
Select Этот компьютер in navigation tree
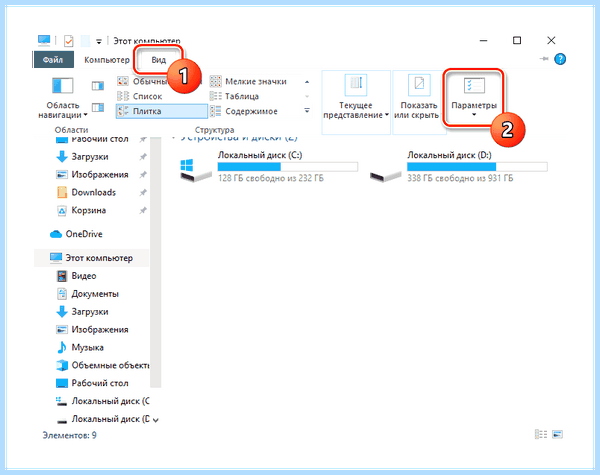click(x=91, y=258)
